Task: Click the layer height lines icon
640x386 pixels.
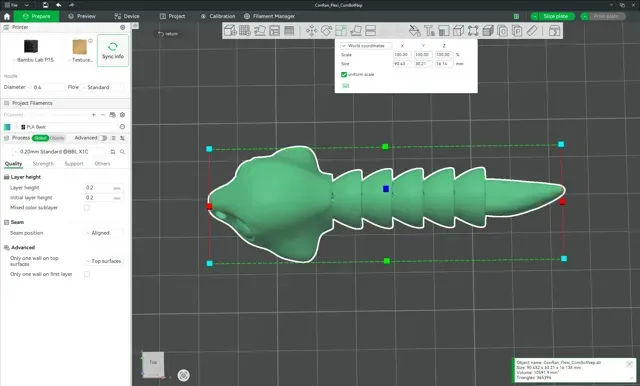Action: point(289,31)
